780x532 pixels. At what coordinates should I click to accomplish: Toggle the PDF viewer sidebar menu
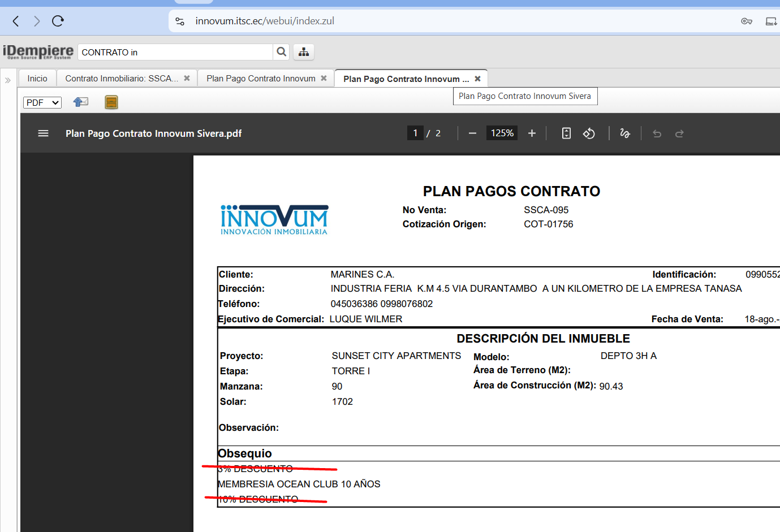click(43, 133)
